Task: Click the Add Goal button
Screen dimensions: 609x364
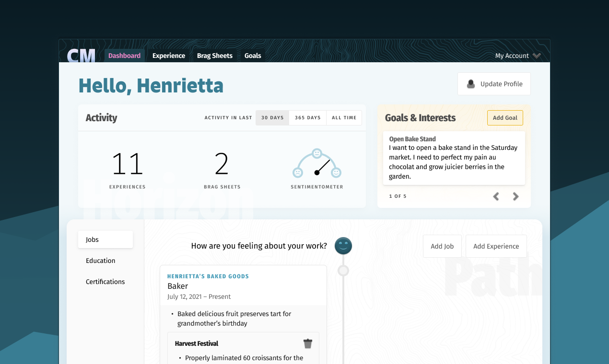Action: [505, 118]
